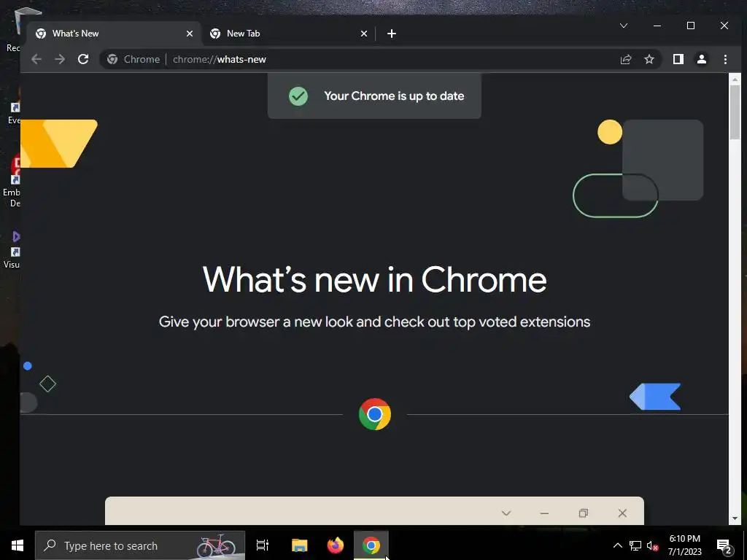This screenshot has height=560, width=747.
Task: Maximize the Chrome window
Action: tap(690, 26)
